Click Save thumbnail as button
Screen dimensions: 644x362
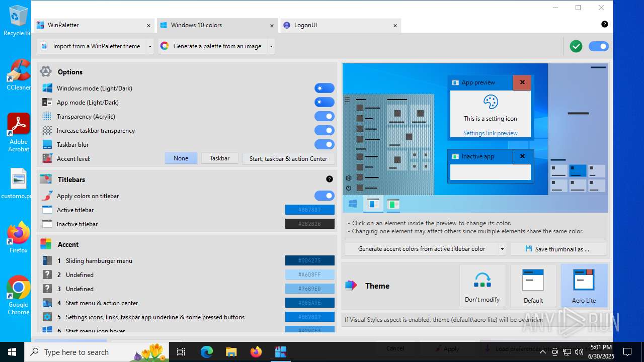(x=559, y=249)
